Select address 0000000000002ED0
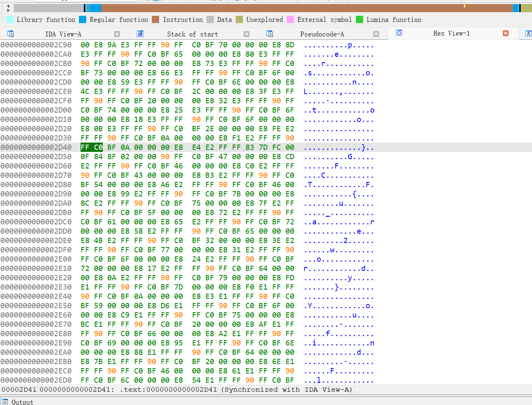Screen dimensions: 532x405 (36, 380)
